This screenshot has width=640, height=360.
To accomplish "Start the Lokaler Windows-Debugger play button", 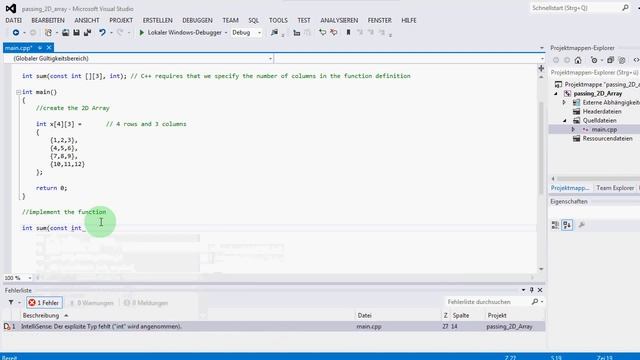I will point(142,33).
